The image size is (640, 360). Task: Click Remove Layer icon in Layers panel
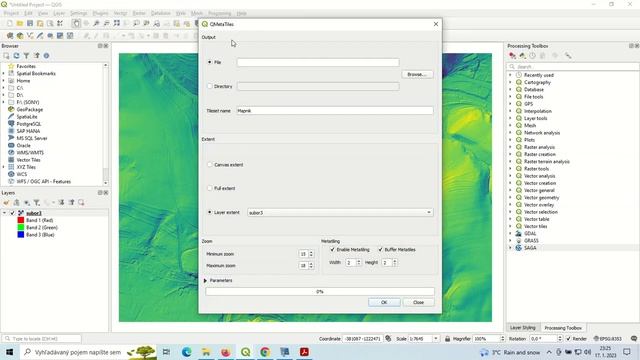point(81,202)
